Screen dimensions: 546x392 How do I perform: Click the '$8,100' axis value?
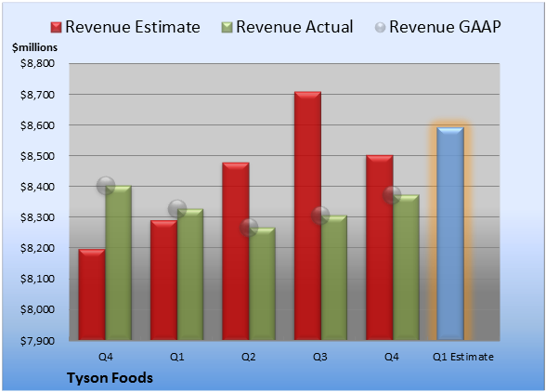pos(37,279)
